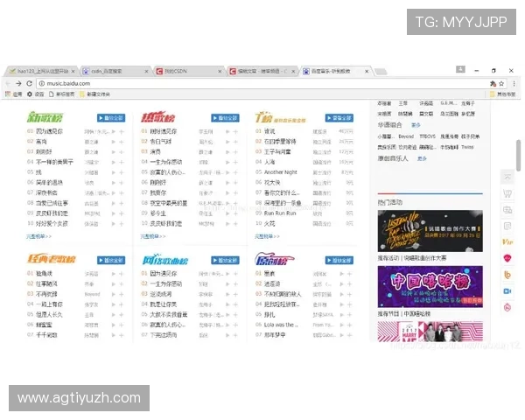The height and width of the screenshot is (420, 525).
Task: Add 那年梦中 with plus icon
Action: (x=349, y=335)
